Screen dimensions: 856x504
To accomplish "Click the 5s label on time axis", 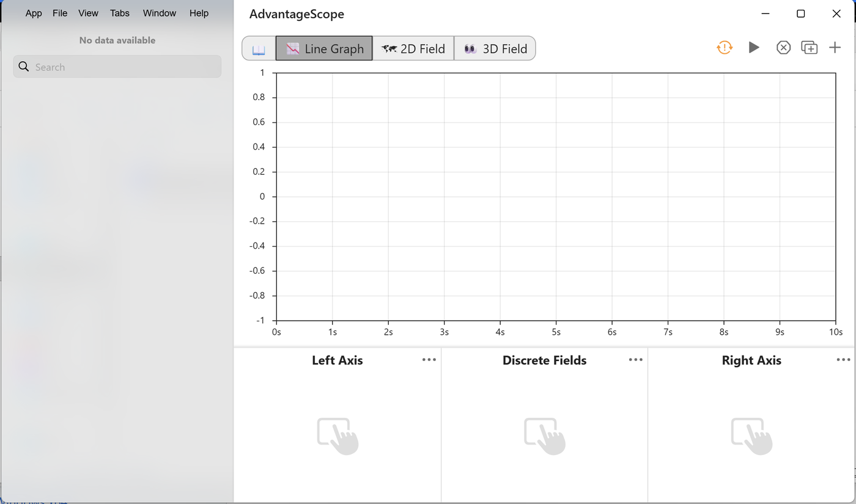I will [556, 332].
